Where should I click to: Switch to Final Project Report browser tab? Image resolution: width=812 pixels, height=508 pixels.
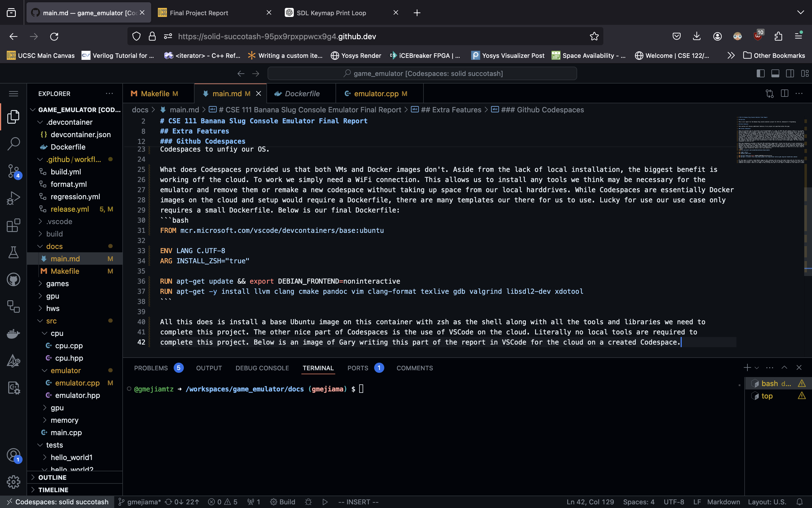215,13
